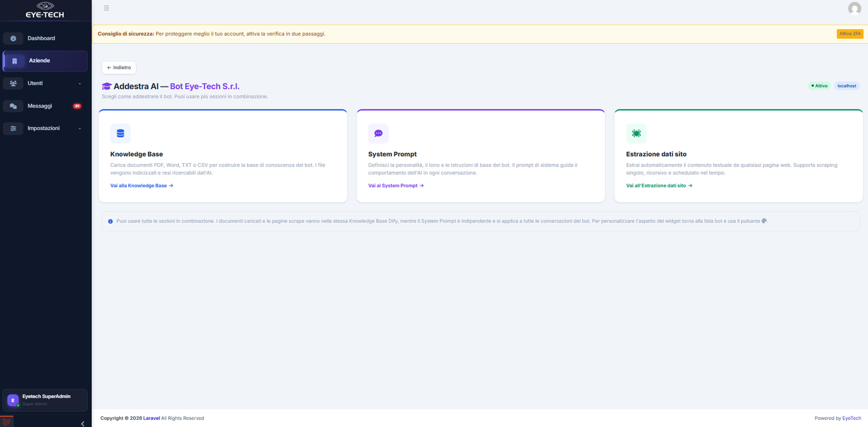Screen dimensions: 868x427
Task: Select Aziende in the sidebar
Action: click(45, 61)
